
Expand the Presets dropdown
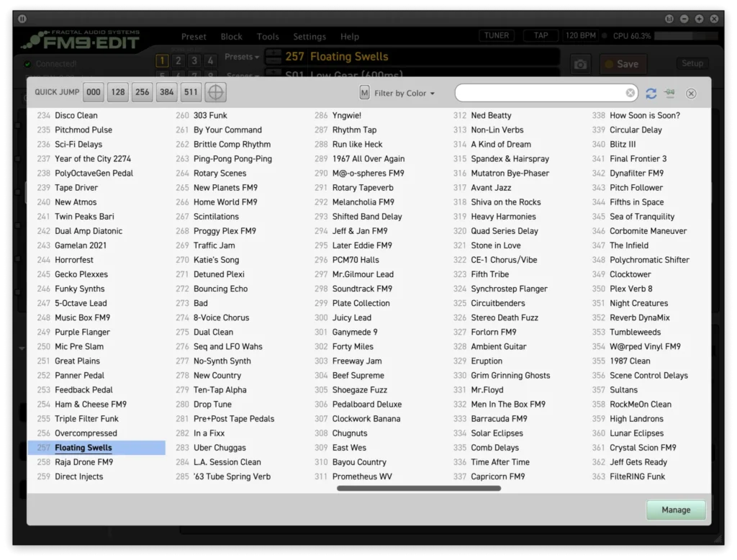pos(242,57)
